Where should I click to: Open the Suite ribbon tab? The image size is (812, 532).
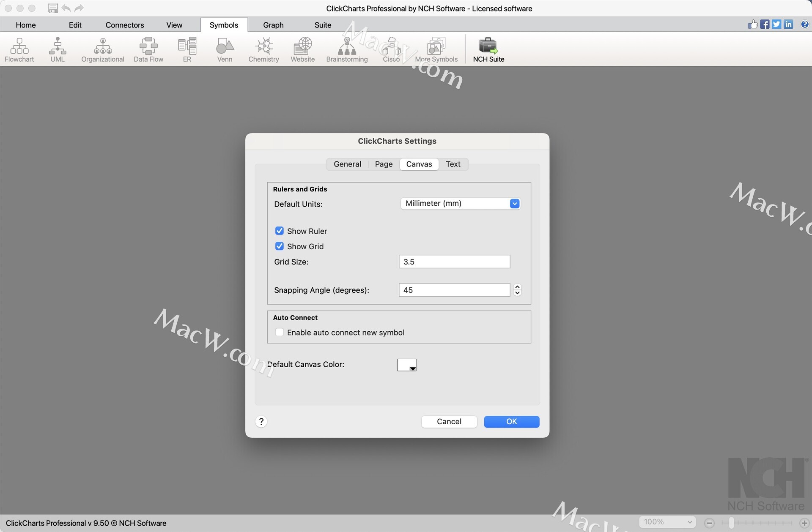323,25
